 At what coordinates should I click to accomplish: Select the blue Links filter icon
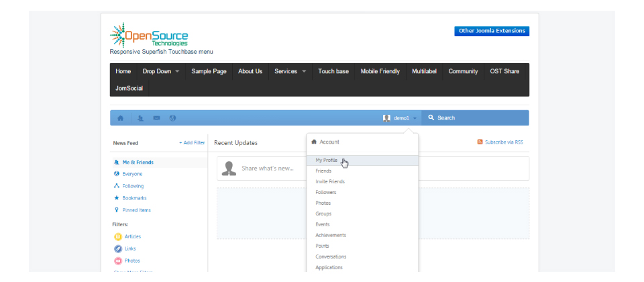tap(118, 248)
